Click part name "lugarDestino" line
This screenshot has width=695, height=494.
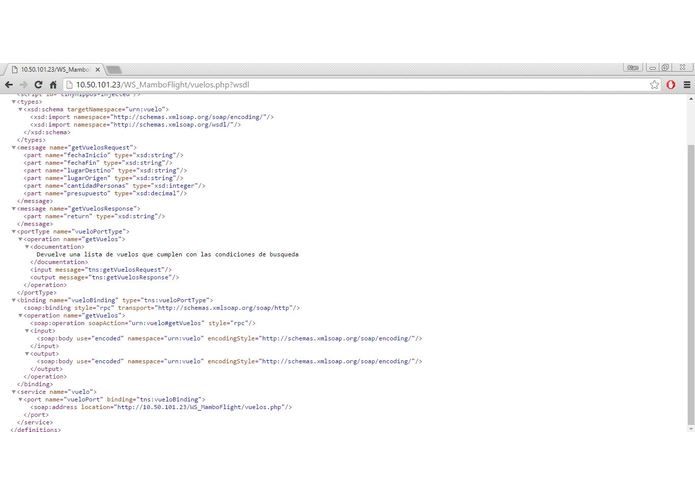point(105,171)
